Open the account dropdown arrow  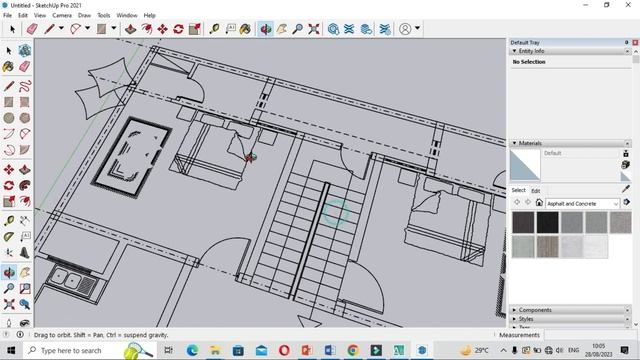pyautogui.click(x=417, y=29)
